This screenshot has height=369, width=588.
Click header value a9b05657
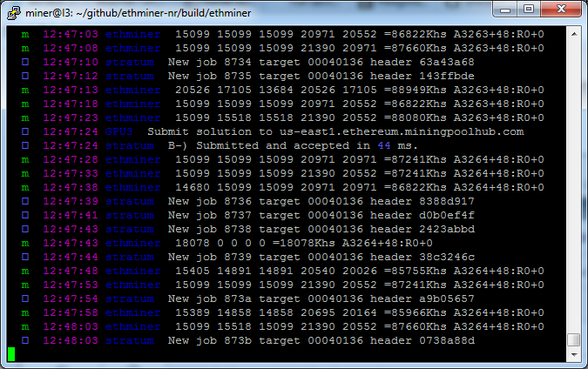447,299
